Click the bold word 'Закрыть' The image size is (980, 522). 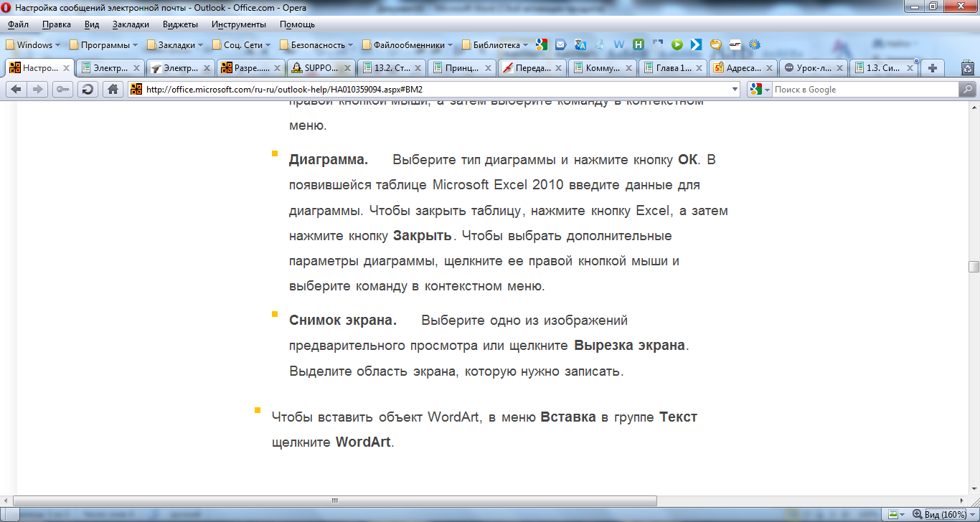[423, 235]
